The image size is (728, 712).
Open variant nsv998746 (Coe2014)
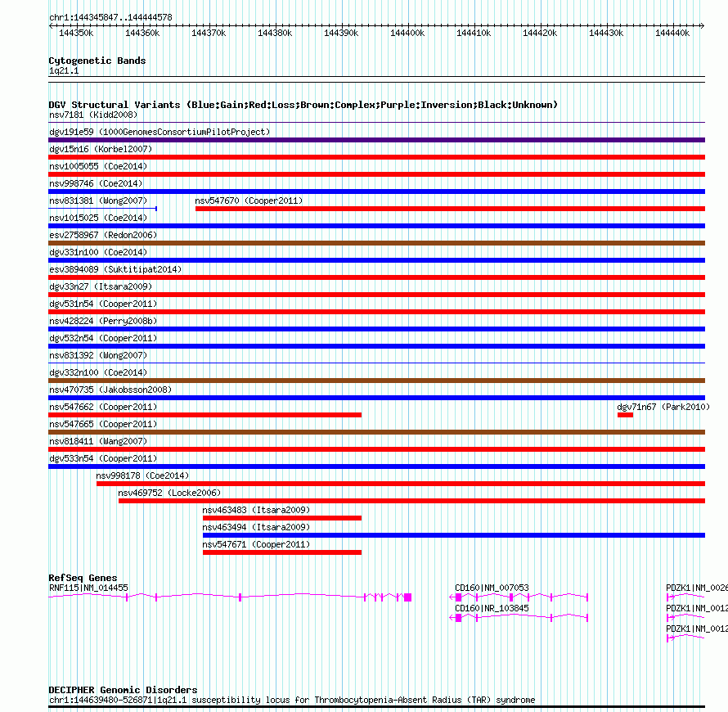tap(96, 183)
